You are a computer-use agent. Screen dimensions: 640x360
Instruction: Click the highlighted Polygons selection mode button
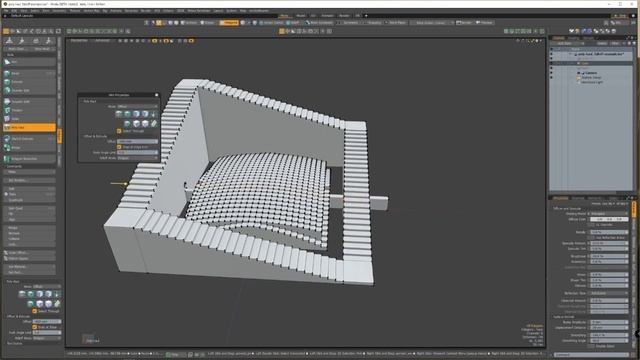coord(229,23)
